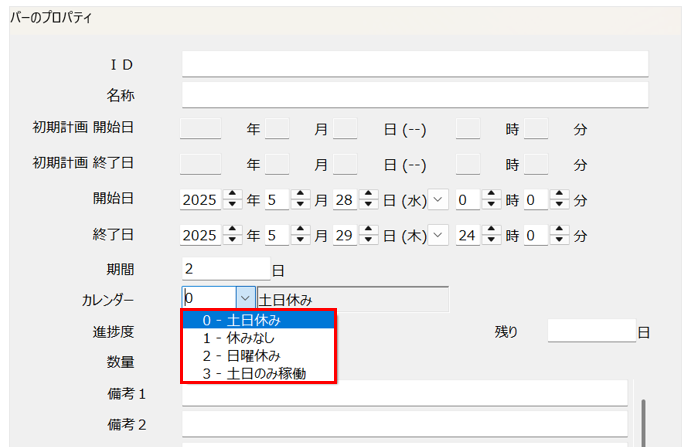Increase the start date day value
The width and height of the screenshot is (692, 447).
tap(368, 194)
